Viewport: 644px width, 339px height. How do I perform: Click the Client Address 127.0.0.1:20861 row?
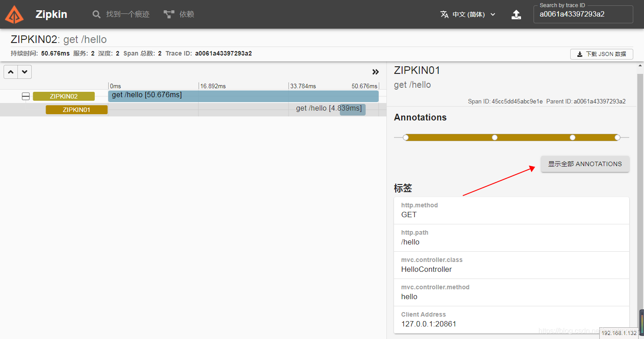point(512,320)
